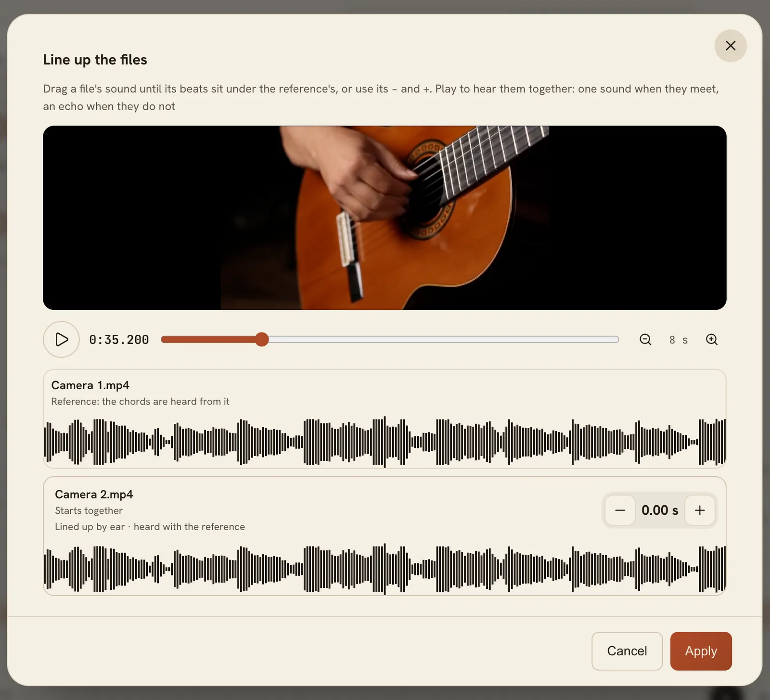Click the 8 s zoom level label
The width and height of the screenshot is (770, 700).
[679, 340]
